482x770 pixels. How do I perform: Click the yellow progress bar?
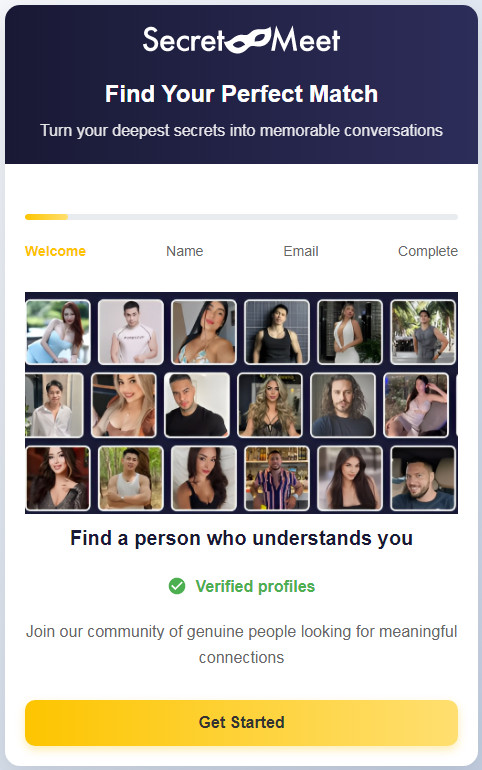[47, 217]
